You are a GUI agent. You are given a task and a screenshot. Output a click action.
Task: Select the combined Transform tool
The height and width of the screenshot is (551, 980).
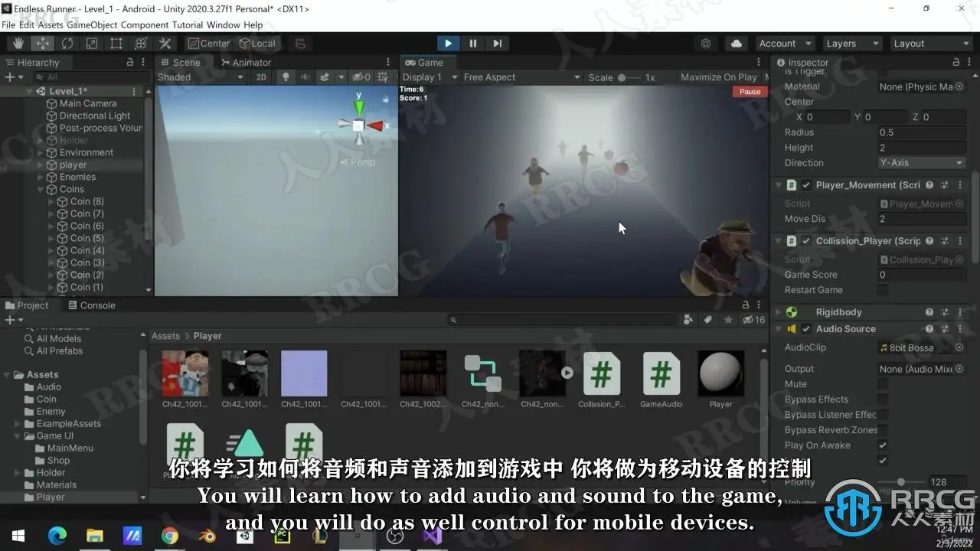point(141,44)
